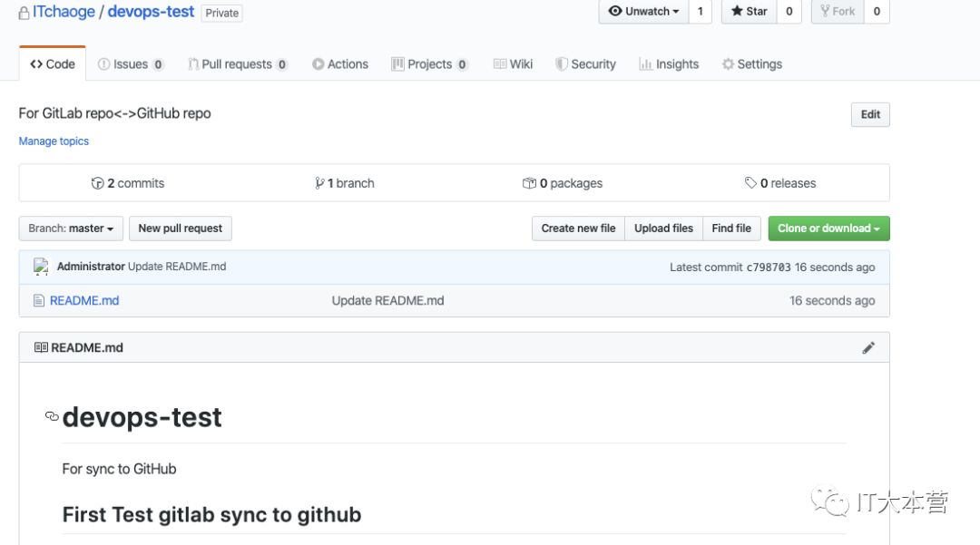
Task: Open the Unwatch dropdown
Action: tap(643, 11)
